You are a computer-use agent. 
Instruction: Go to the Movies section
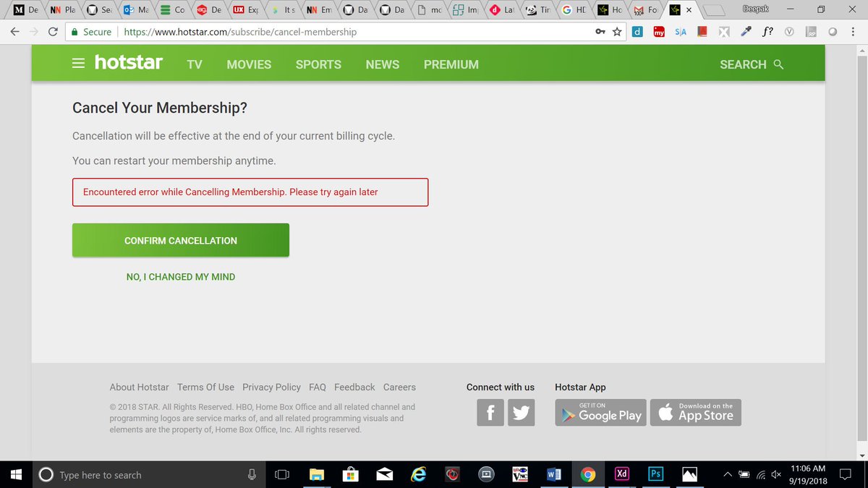[x=249, y=64]
